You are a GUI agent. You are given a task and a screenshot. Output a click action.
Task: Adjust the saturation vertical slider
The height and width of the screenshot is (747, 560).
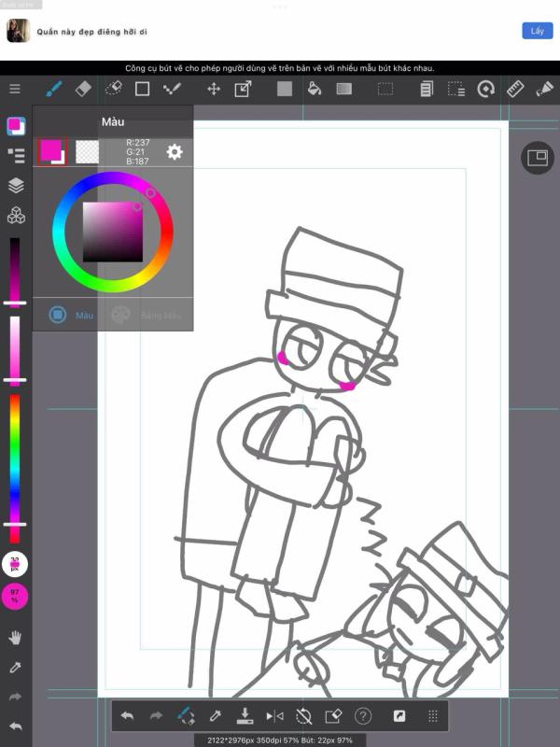(15, 350)
